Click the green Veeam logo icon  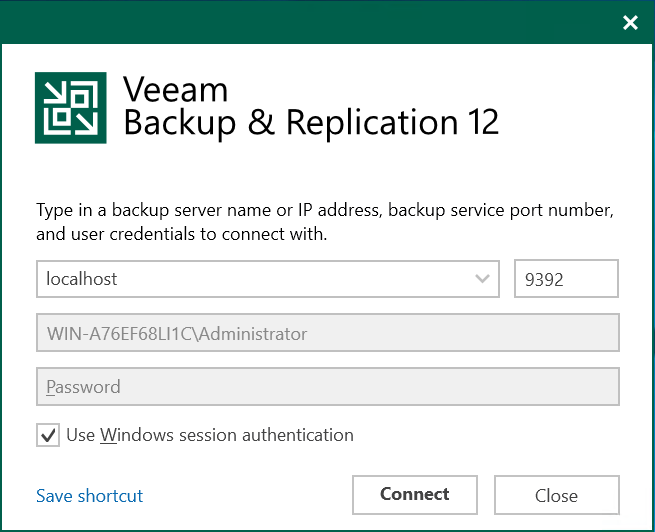[x=71, y=108]
